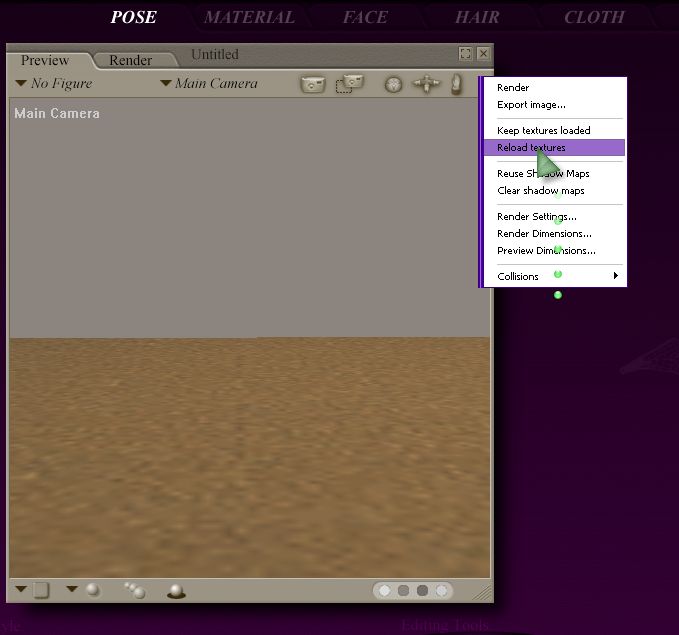The width and height of the screenshot is (679, 635).
Task: Click the four-way move arrows icon
Action: tap(426, 85)
